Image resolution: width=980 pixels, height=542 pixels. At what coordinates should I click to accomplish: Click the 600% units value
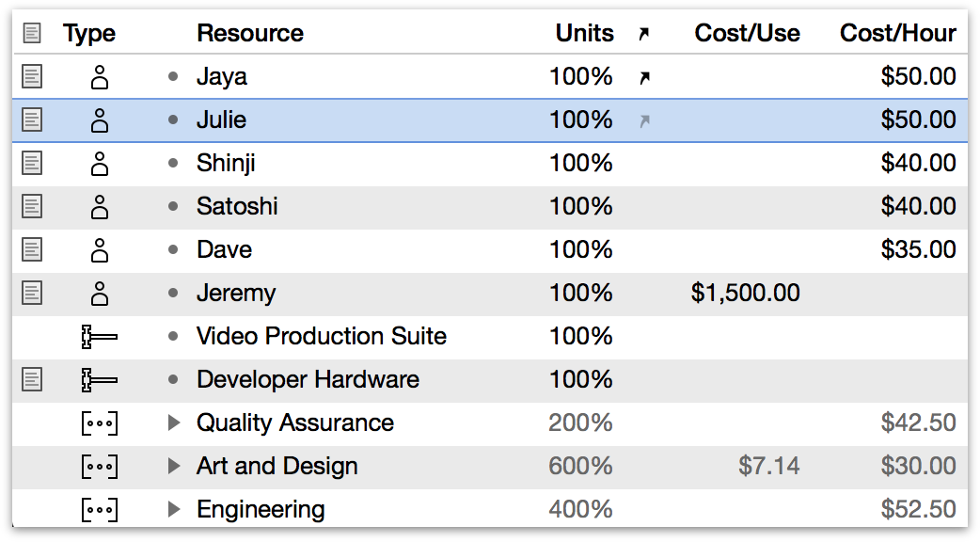pyautogui.click(x=580, y=467)
